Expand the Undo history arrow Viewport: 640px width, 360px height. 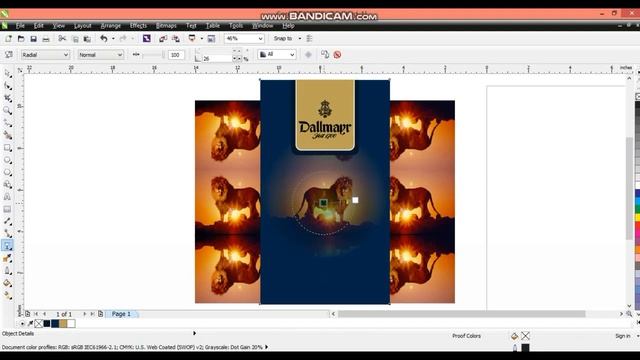(x=113, y=38)
